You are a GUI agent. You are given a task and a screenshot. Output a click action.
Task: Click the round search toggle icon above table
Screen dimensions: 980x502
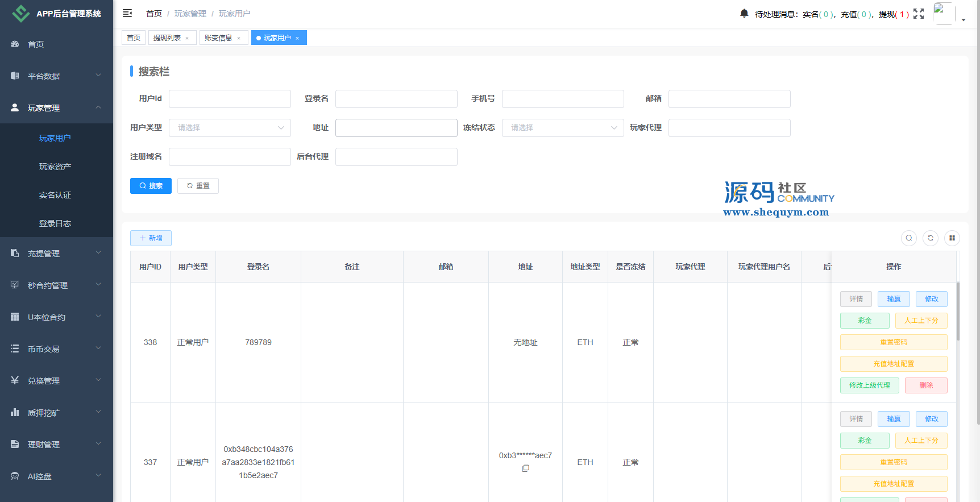point(909,238)
